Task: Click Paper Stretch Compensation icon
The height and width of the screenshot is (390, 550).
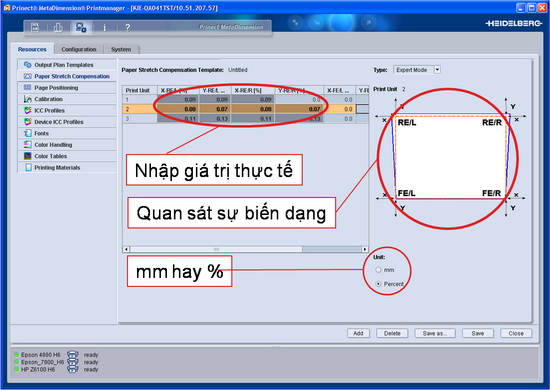Action: pos(27,76)
